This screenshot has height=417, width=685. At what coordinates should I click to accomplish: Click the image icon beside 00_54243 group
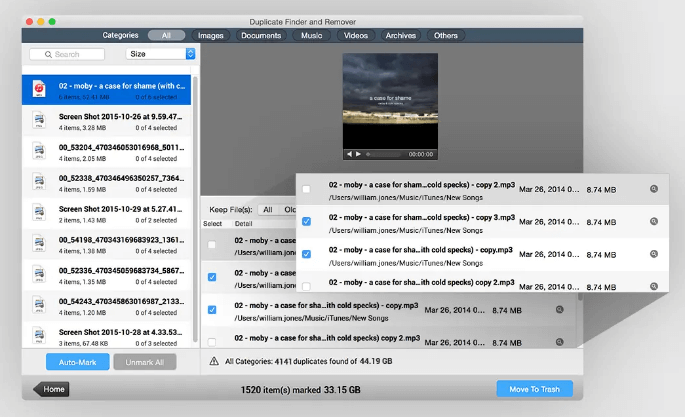click(x=39, y=305)
